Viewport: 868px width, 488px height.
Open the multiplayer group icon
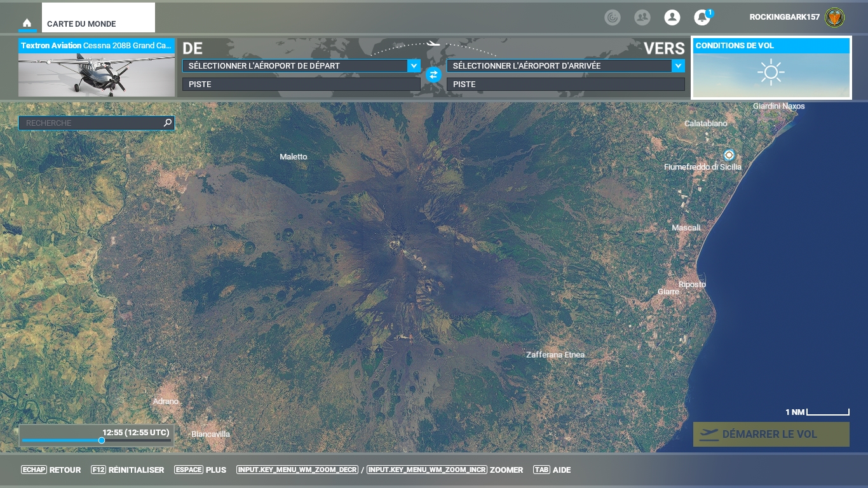(642, 18)
